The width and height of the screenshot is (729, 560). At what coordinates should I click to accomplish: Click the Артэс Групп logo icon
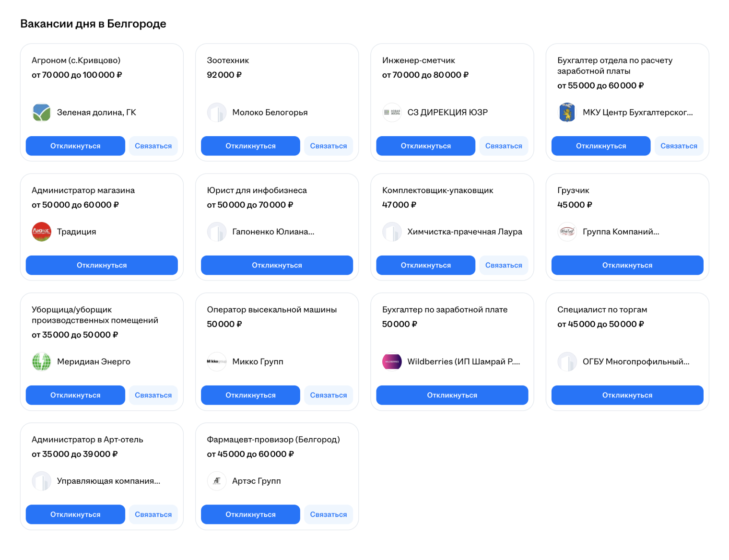coord(216,481)
